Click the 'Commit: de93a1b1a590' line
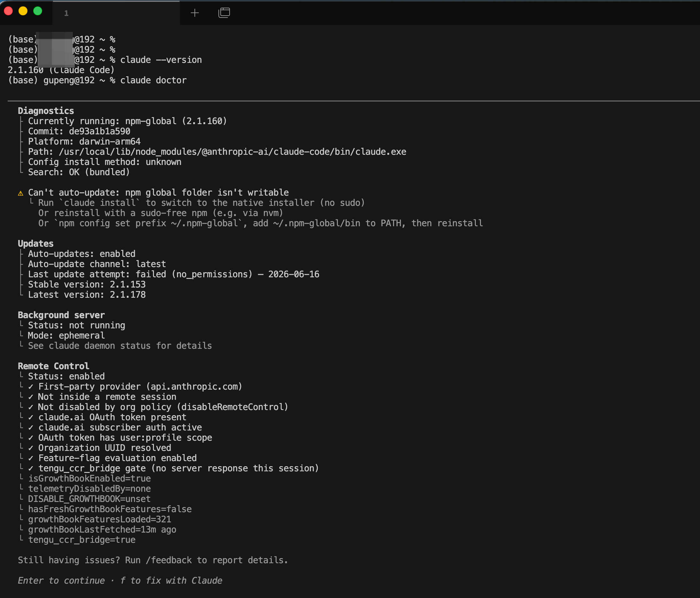The height and width of the screenshot is (598, 700). pos(79,131)
